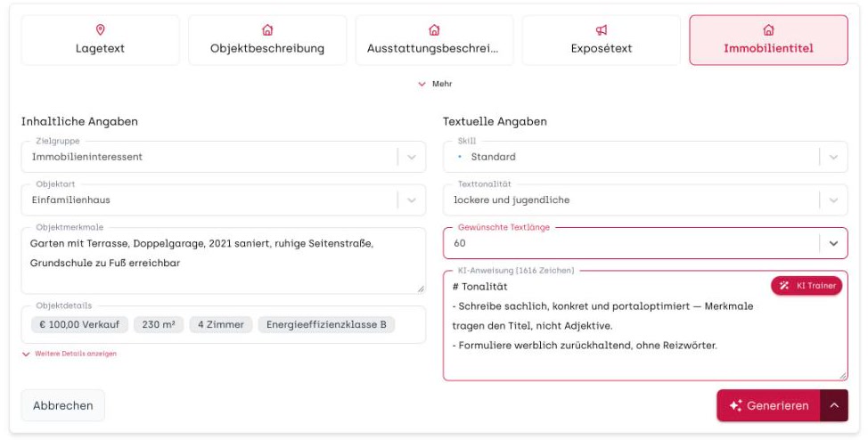Click the blue dot icon beside Standard skill

click(460, 157)
